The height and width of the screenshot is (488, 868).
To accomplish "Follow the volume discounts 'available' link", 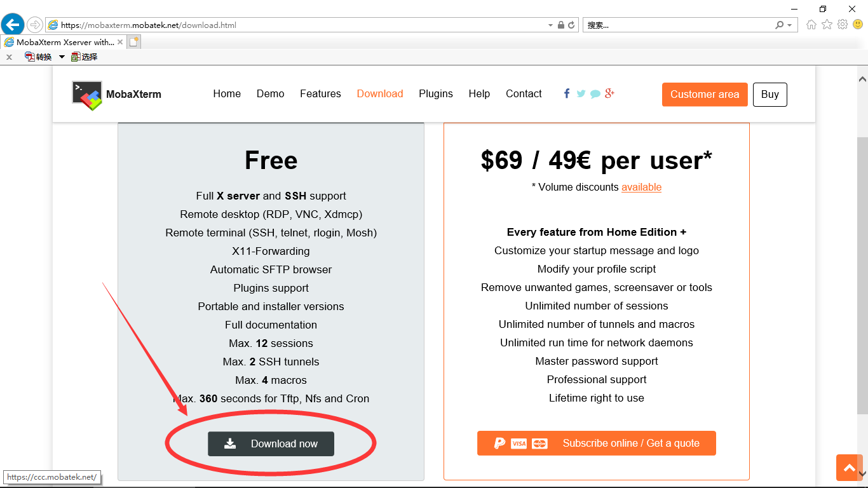I will click(641, 187).
